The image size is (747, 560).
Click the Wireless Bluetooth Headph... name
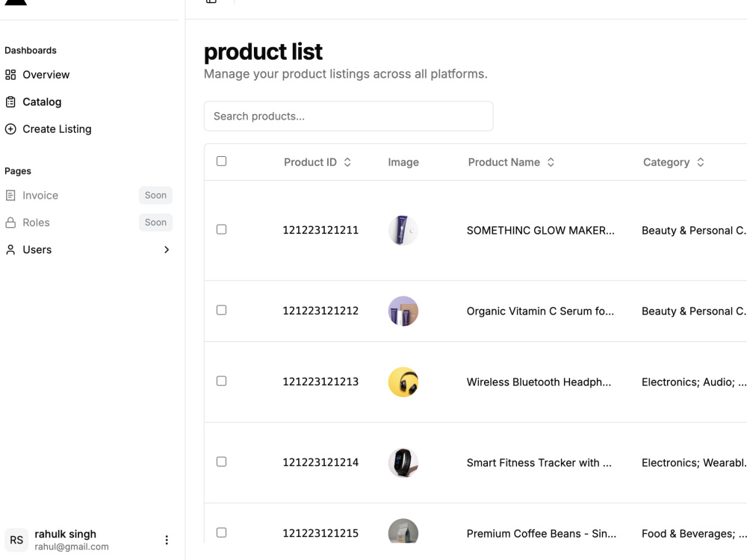tap(539, 382)
